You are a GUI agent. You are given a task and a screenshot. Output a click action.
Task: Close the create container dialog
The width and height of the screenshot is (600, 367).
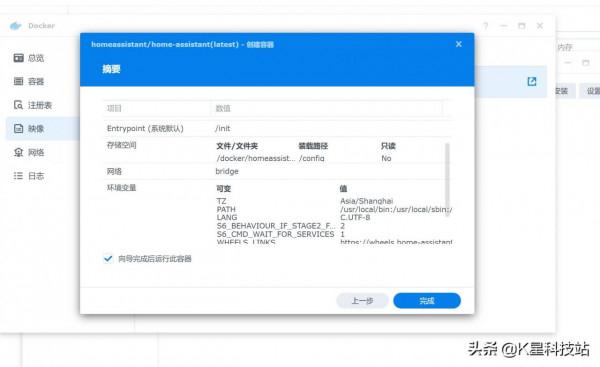pyautogui.click(x=459, y=44)
